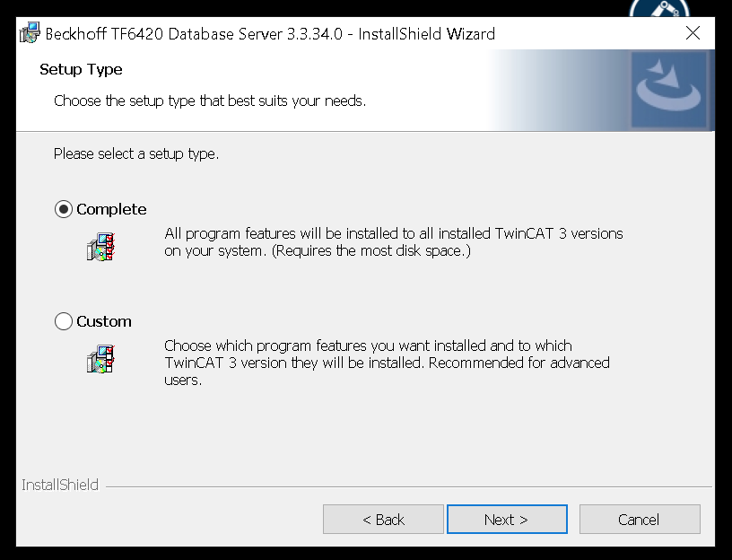This screenshot has width=732, height=560.
Task: Select the Complete radio button
Action: pyautogui.click(x=64, y=209)
